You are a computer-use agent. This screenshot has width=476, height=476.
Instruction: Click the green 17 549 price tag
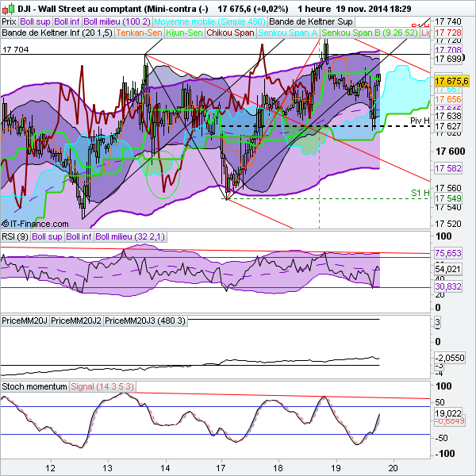tap(447, 198)
